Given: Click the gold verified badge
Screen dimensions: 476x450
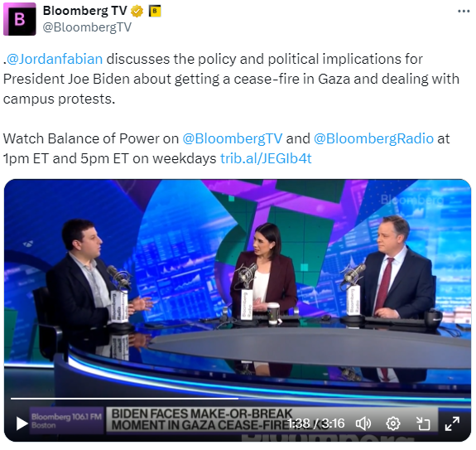Looking at the screenshot, I should point(137,12).
